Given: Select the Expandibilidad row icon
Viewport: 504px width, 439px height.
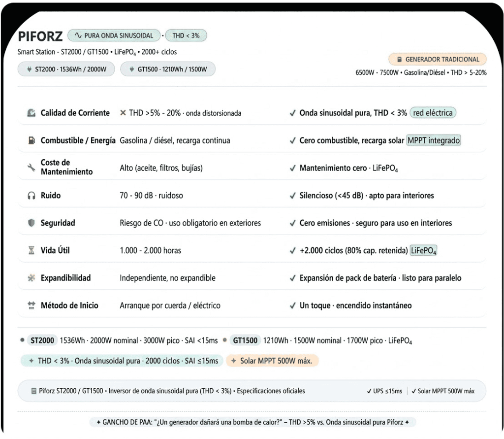Looking at the screenshot, I should (x=31, y=278).
